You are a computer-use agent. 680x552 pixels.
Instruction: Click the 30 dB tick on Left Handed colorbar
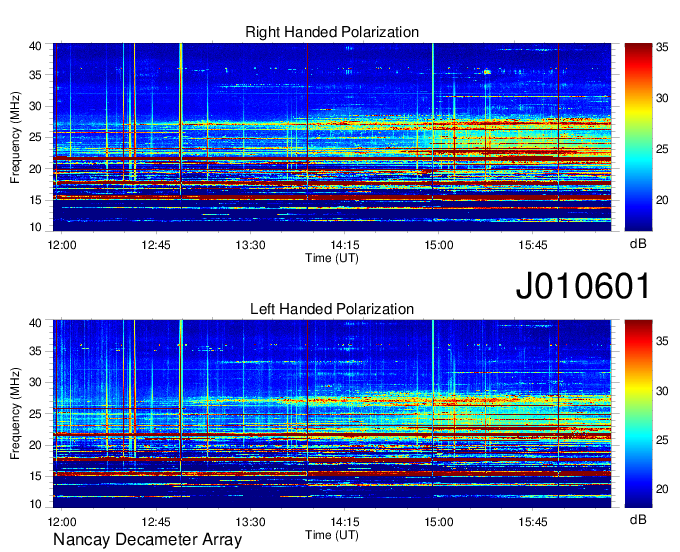tap(662, 391)
